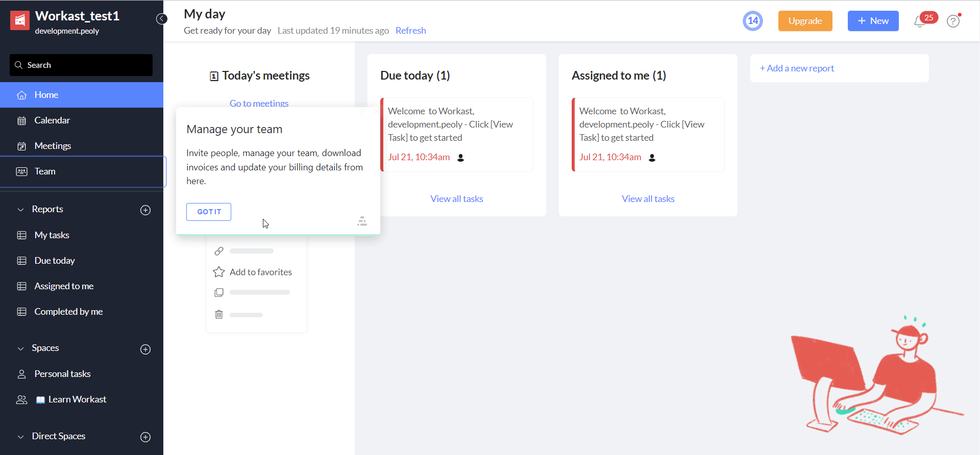Open the Meetings page
The height and width of the screenshot is (455, 980).
[x=82, y=146]
